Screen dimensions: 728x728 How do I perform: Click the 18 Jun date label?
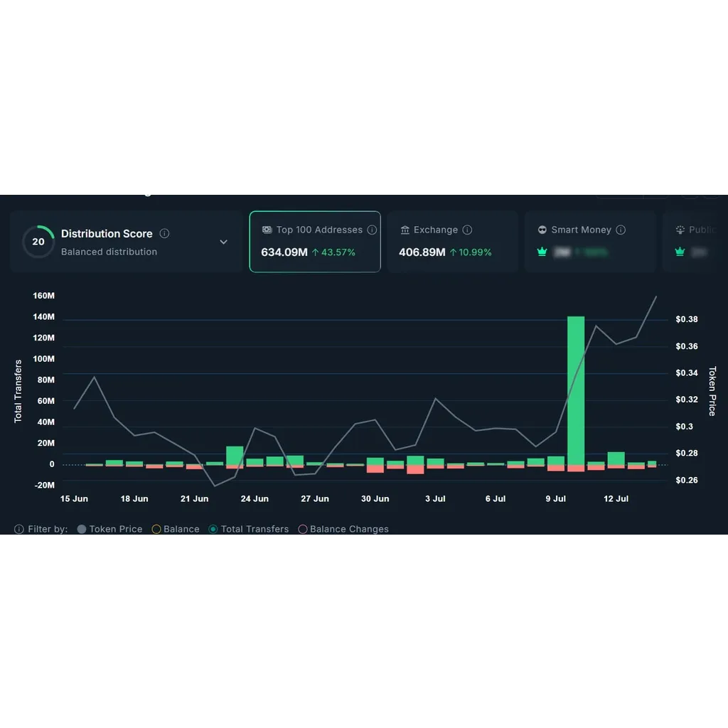134,498
